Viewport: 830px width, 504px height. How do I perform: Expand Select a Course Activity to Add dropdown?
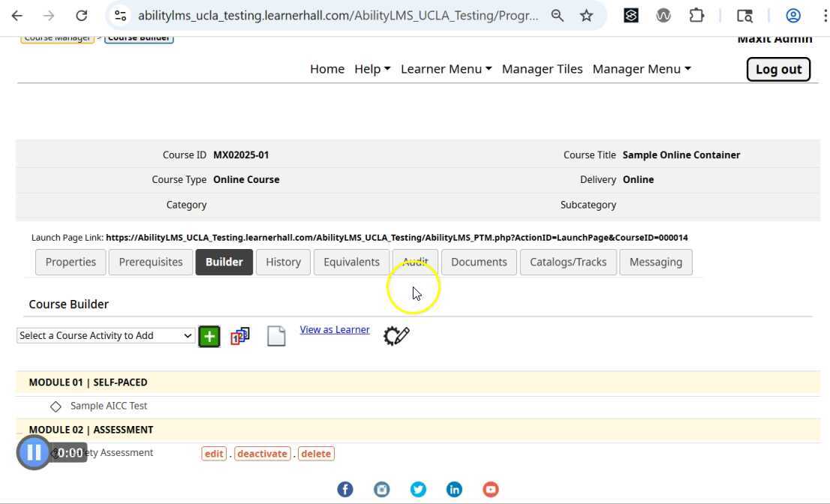click(x=106, y=335)
